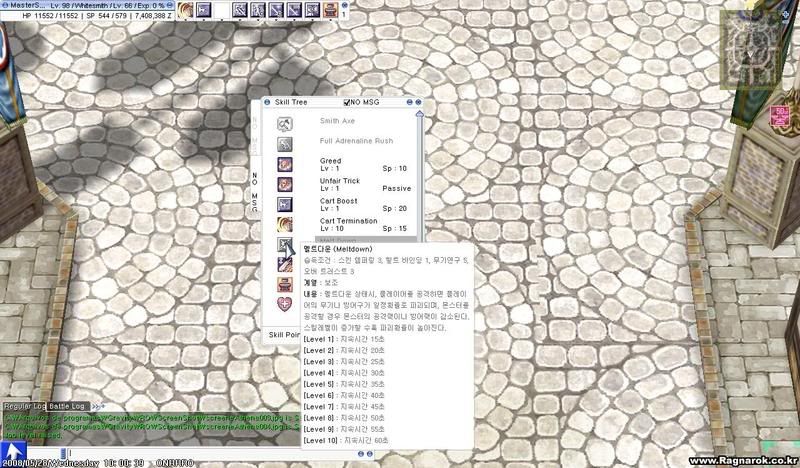Click the 'Passive' label for Unfair Trick

pos(396,188)
